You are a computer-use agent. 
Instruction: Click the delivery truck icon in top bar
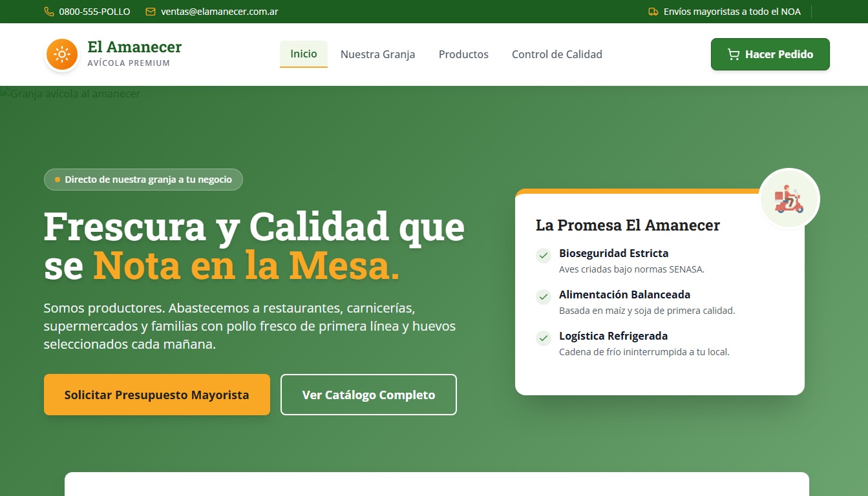(x=653, y=12)
